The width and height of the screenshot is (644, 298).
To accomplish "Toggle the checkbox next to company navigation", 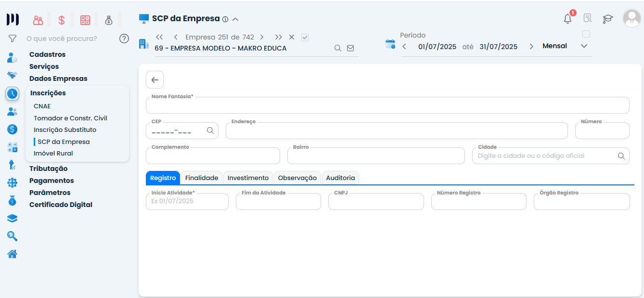I will tap(305, 37).
